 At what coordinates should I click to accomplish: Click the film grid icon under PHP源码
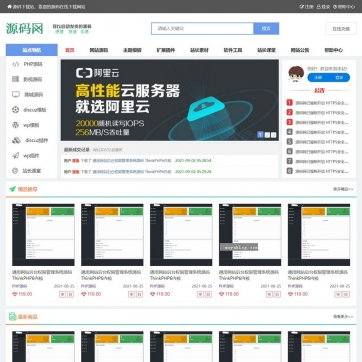tap(16, 79)
